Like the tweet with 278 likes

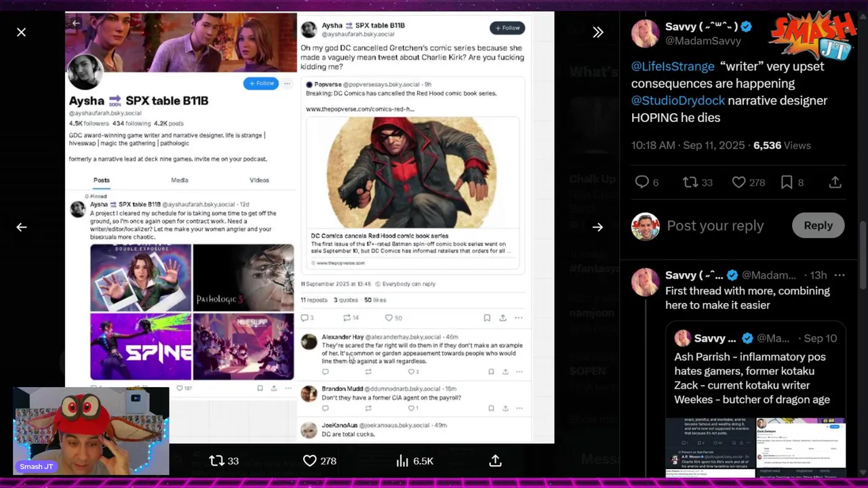click(748, 182)
